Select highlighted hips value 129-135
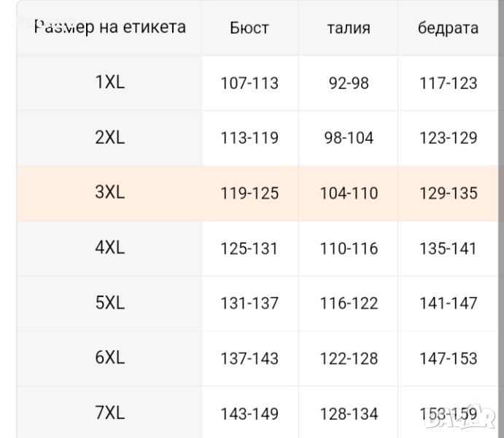The image size is (504, 438). (448, 193)
